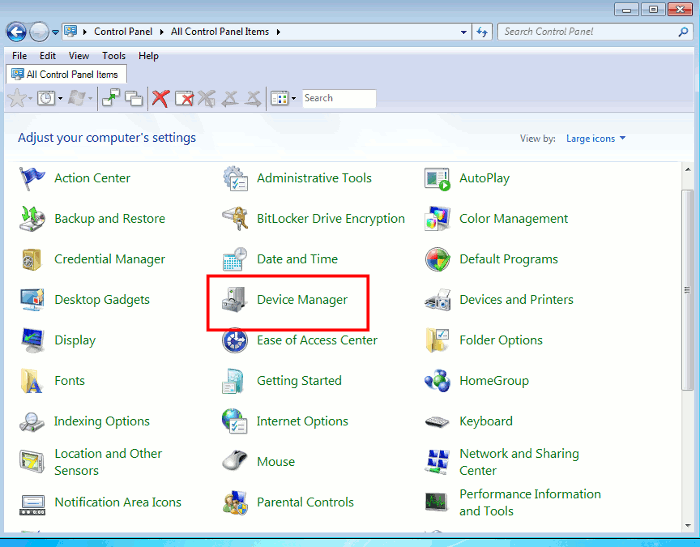
Task: Click the star Groups toolbar icon
Action: [17, 98]
